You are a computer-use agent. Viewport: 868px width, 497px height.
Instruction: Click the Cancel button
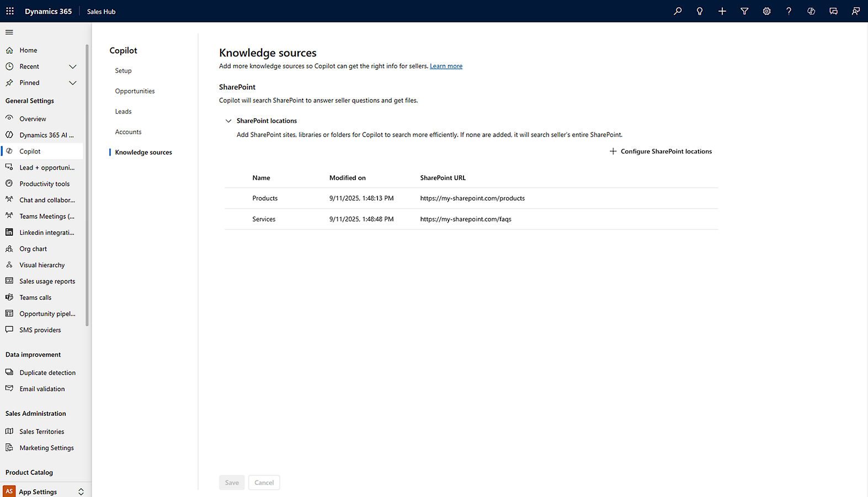(x=264, y=483)
